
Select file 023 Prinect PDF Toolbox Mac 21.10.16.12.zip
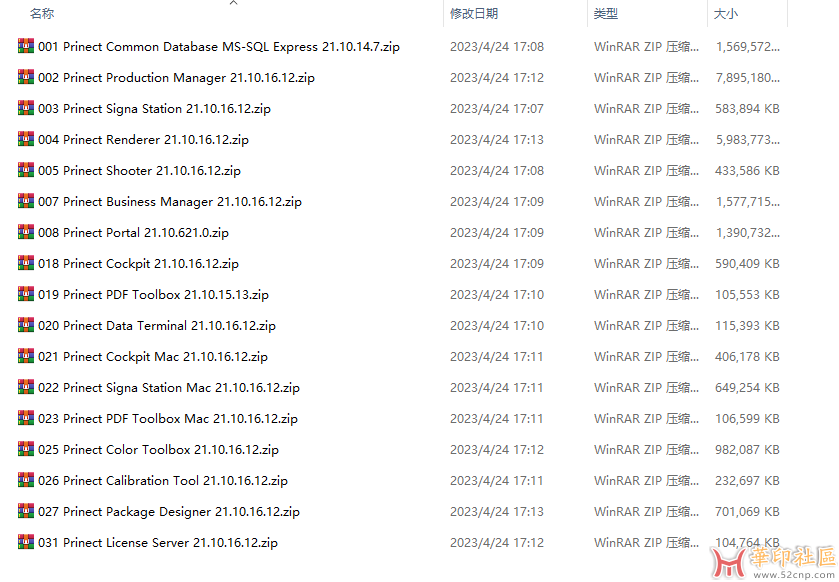(167, 419)
